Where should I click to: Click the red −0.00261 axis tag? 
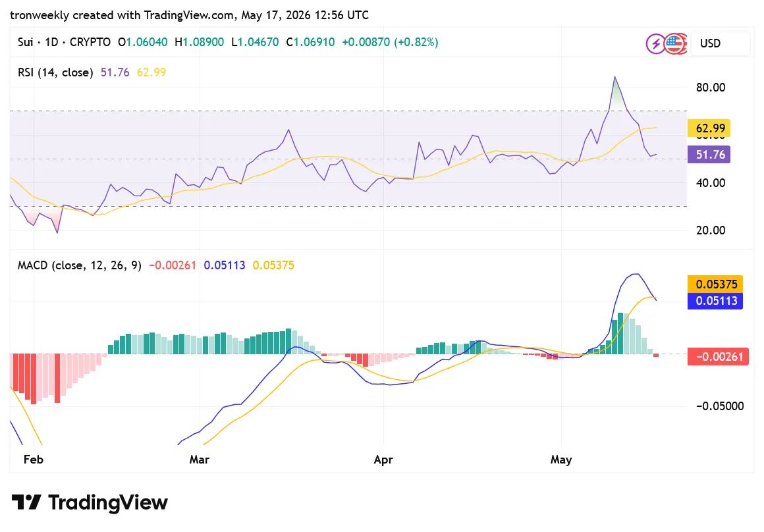[x=718, y=357]
